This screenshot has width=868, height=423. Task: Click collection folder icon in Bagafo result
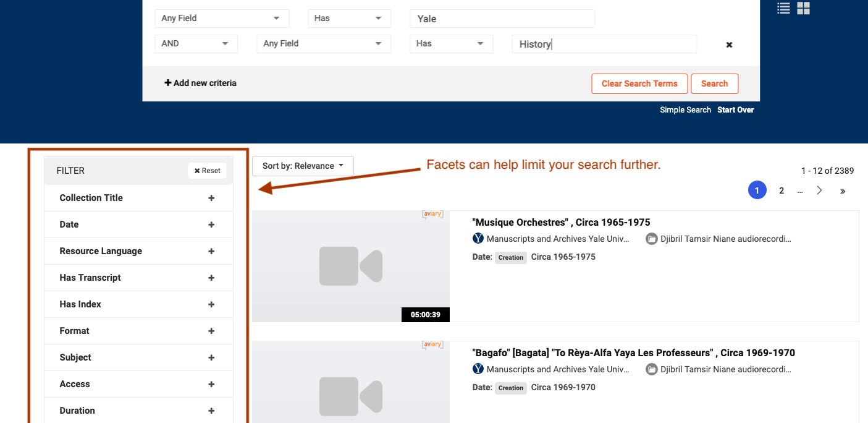coord(651,369)
